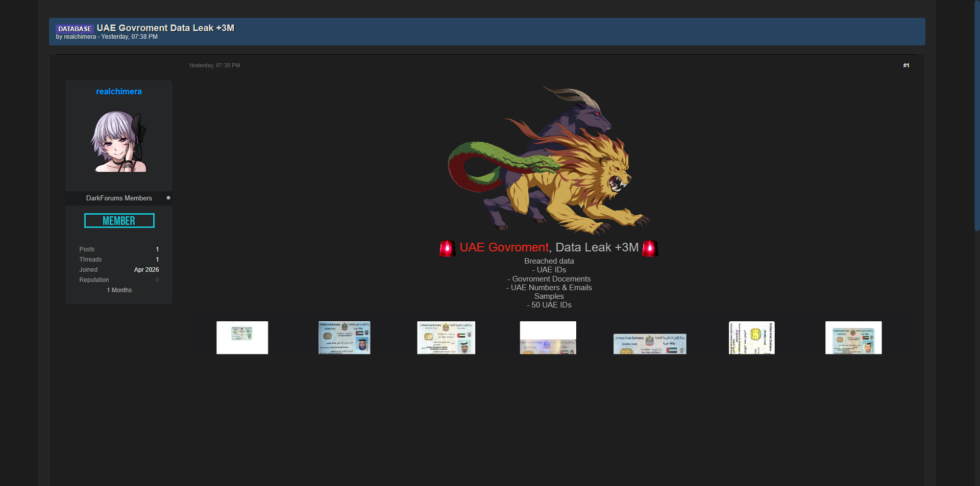Click the MEMBER rank badge
Viewport: 980px width, 486px height.
(119, 221)
